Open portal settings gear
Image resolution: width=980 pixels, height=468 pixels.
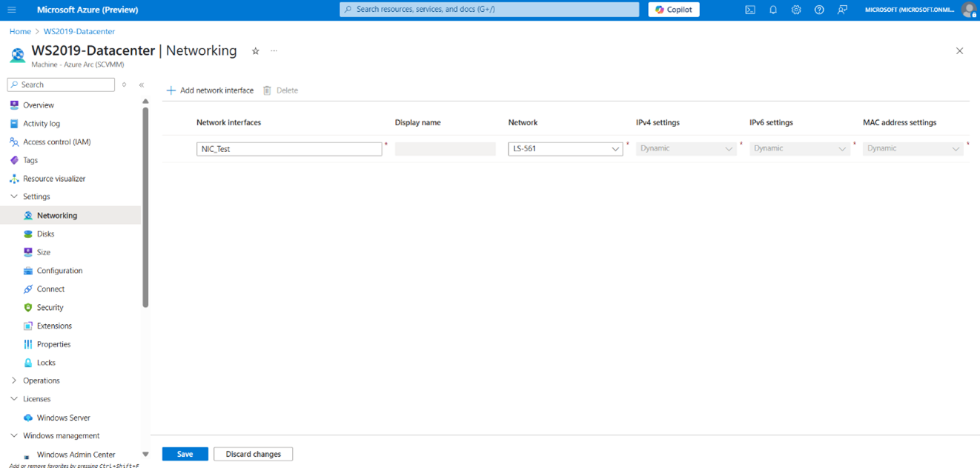click(x=796, y=10)
